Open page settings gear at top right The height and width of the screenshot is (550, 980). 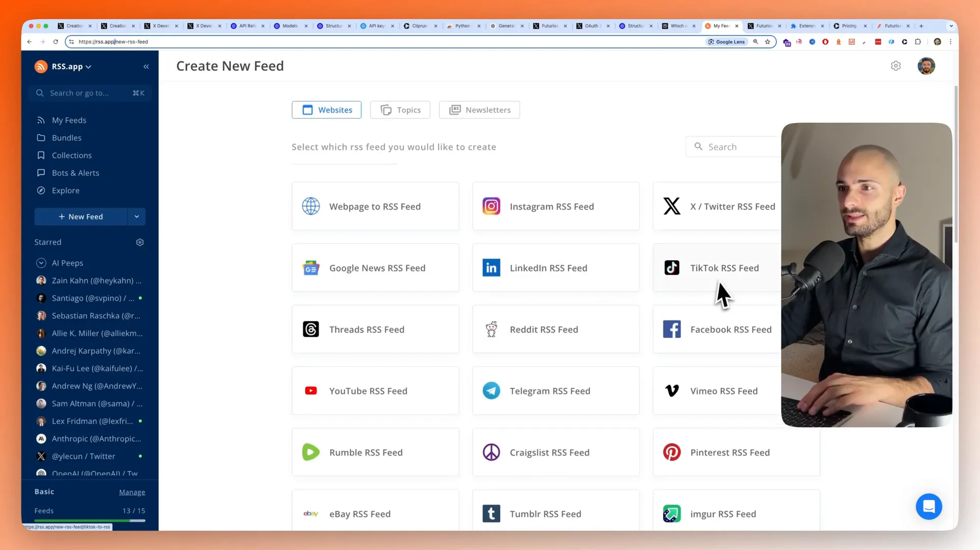(x=896, y=66)
